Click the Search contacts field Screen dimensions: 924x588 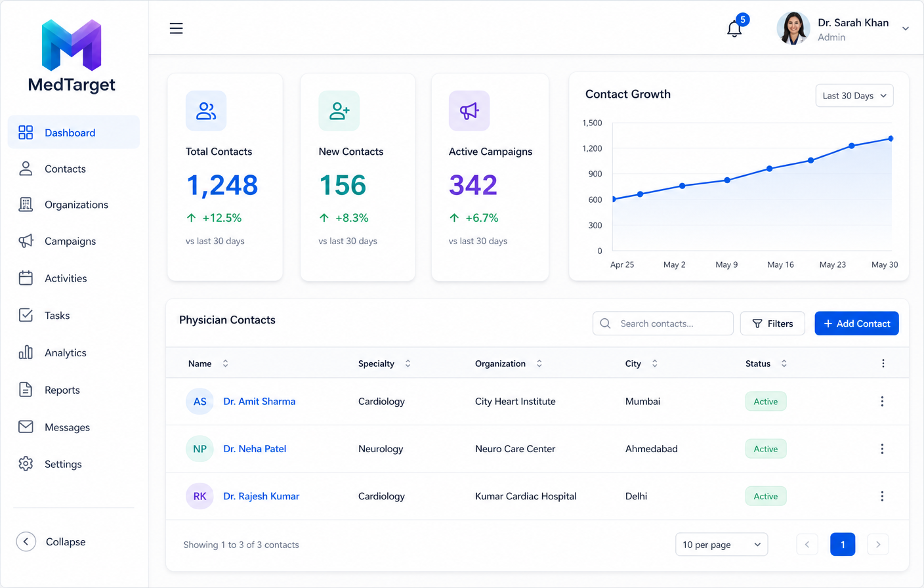point(663,324)
